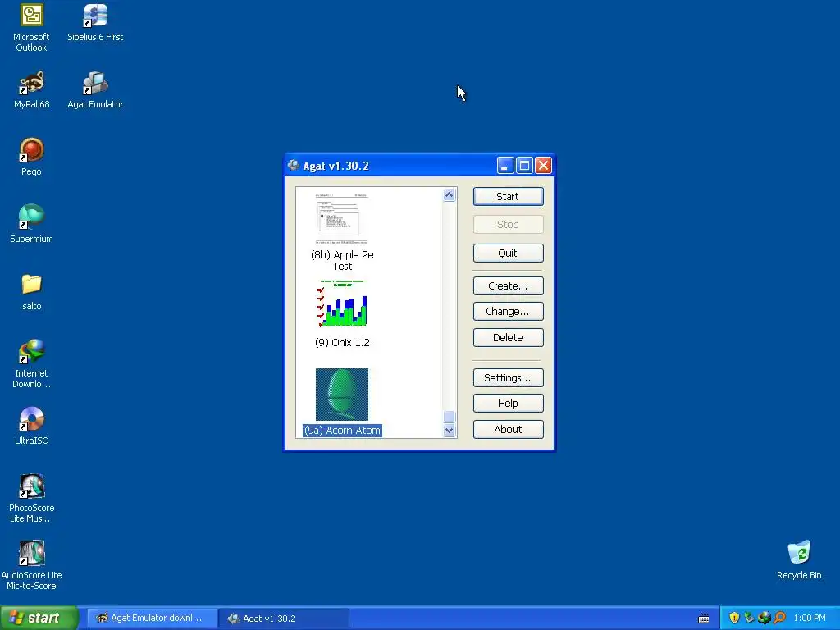
Task: Close the Agat v1.30.2 window
Action: click(543, 166)
